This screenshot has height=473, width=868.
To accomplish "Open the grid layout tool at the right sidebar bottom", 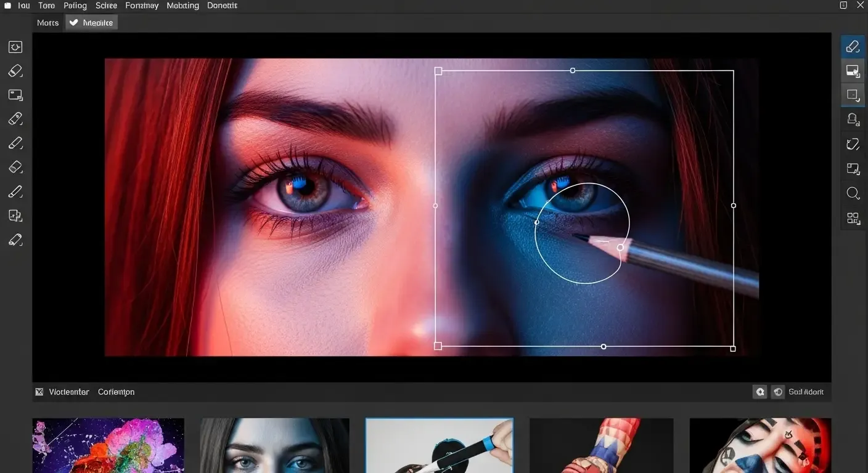I will 853,217.
